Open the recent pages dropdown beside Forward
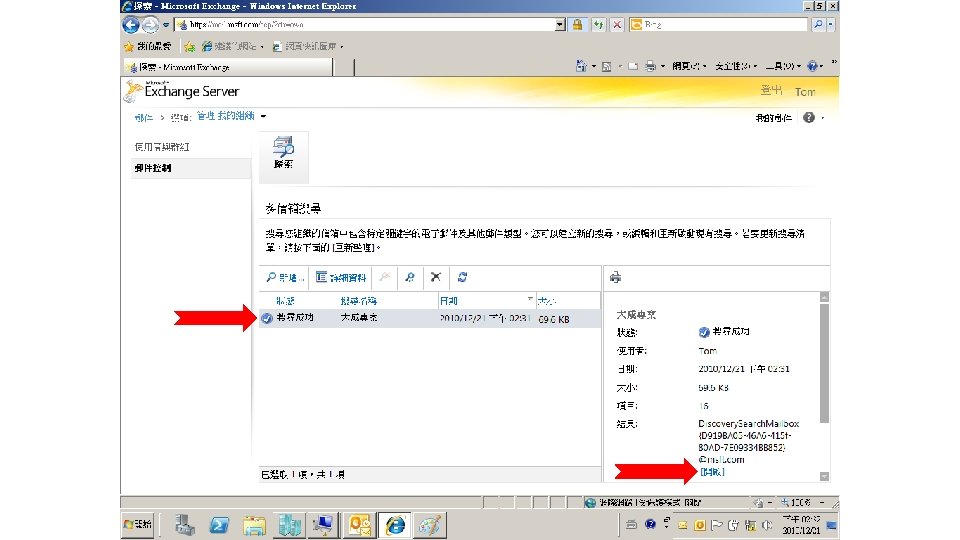 pos(166,25)
